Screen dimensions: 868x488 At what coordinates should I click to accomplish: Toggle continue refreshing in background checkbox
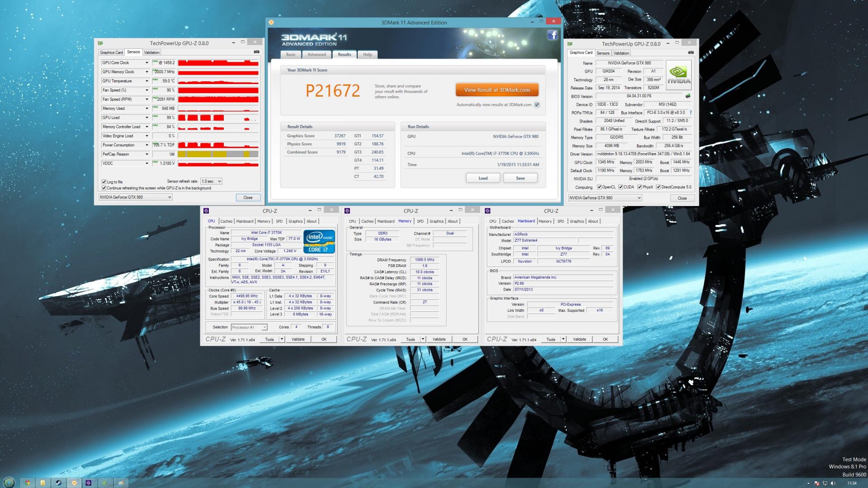(x=104, y=188)
